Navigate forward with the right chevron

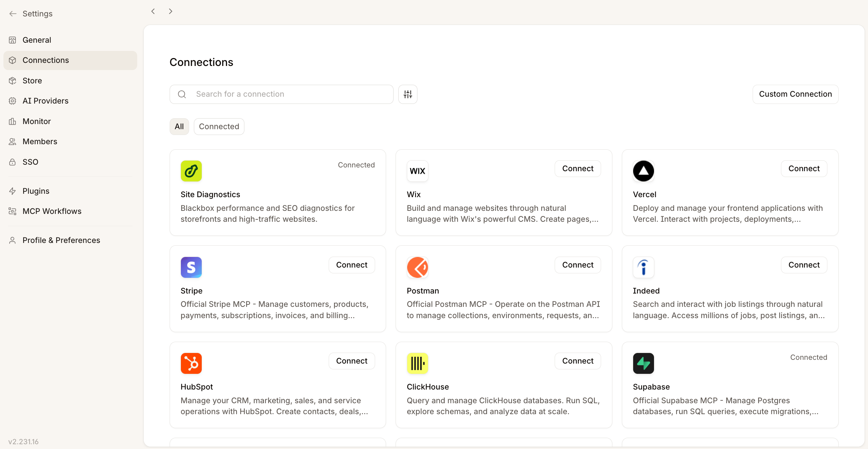pos(171,11)
